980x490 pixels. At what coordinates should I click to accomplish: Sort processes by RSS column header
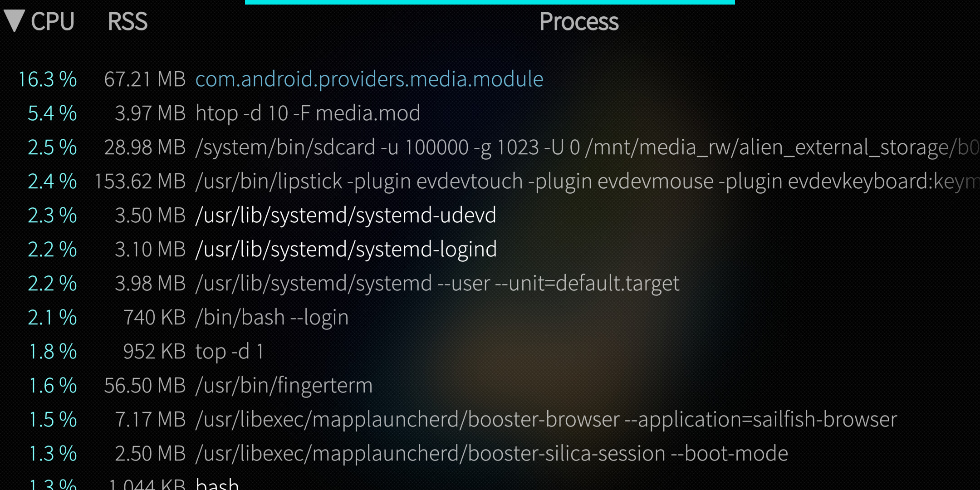point(127,21)
